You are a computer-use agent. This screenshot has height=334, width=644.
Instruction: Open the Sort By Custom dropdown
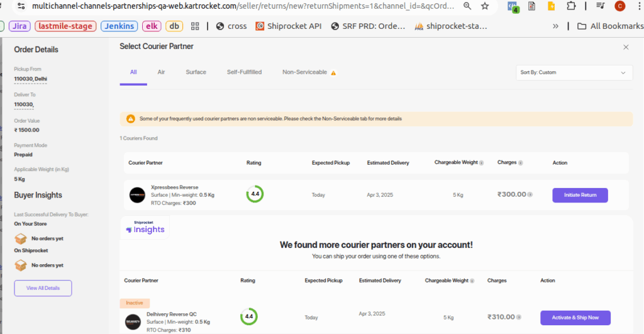point(574,72)
